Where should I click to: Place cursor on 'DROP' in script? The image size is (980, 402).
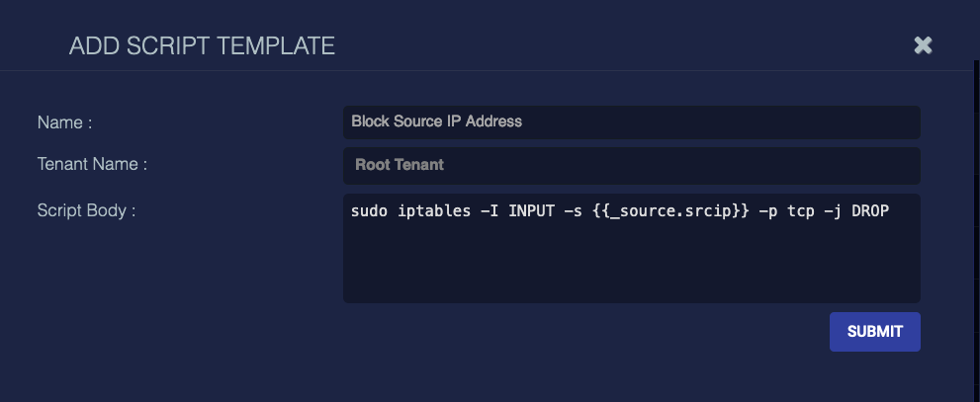[x=870, y=211]
